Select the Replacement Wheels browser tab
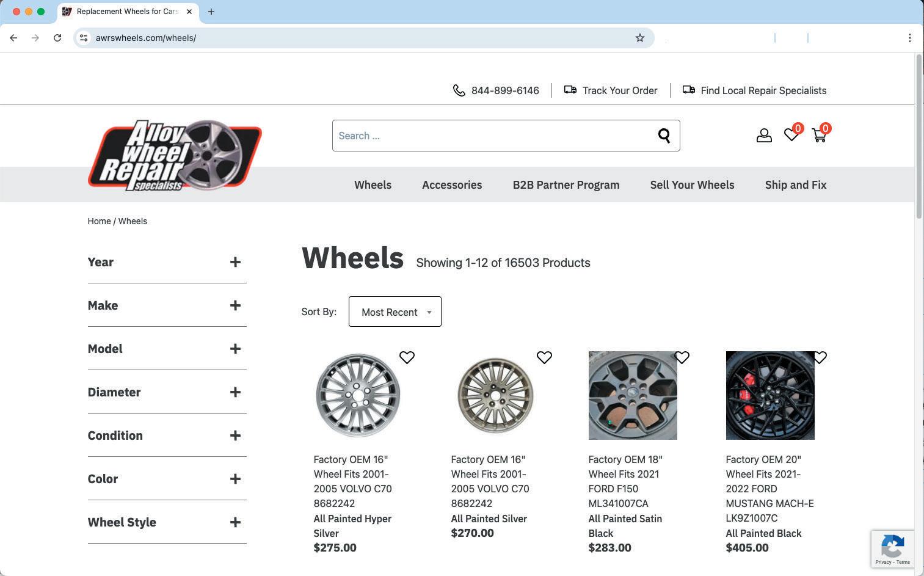Image resolution: width=924 pixels, height=576 pixels. [x=128, y=12]
